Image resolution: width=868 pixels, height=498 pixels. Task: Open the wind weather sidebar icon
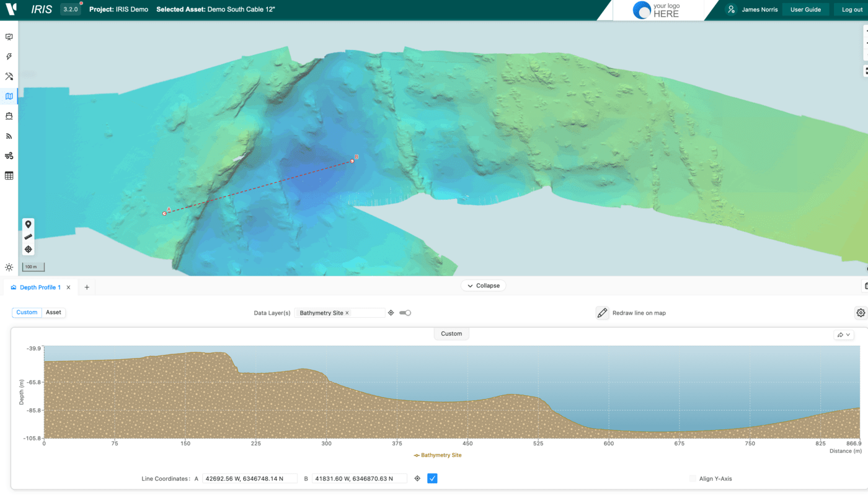(9, 155)
